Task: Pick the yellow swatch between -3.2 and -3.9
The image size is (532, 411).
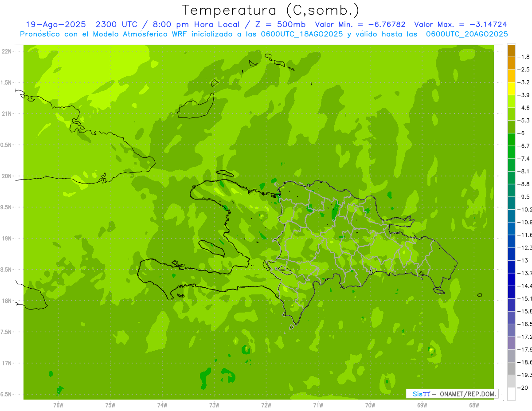Action: click(511, 89)
